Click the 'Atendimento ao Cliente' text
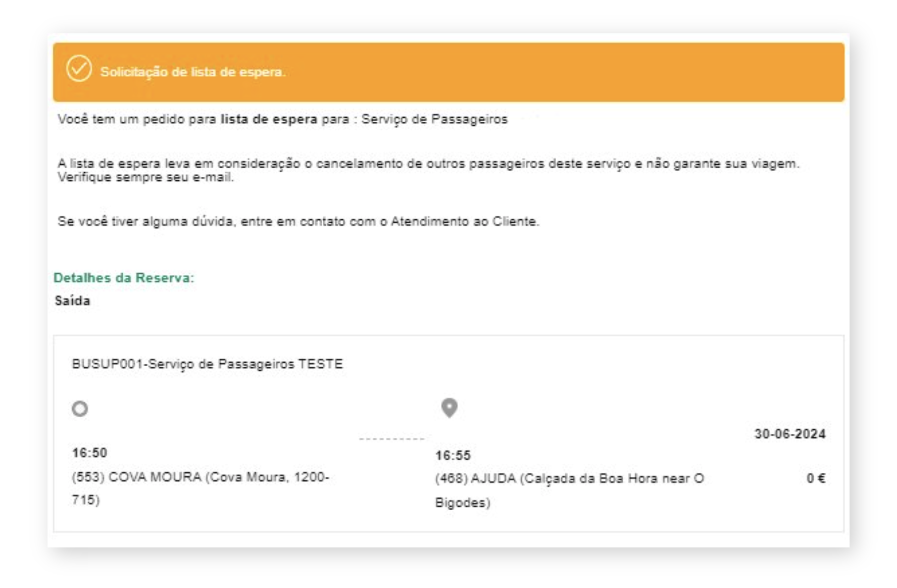897x588 pixels. (465, 221)
